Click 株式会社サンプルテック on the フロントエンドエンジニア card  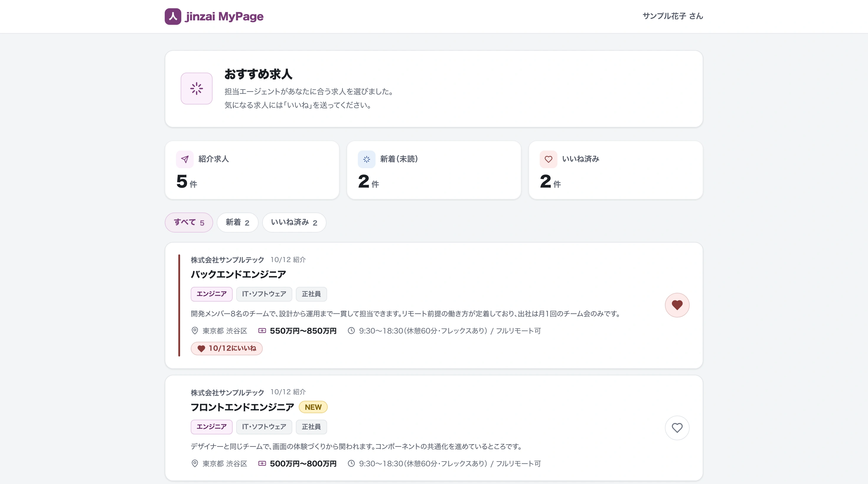[227, 393]
